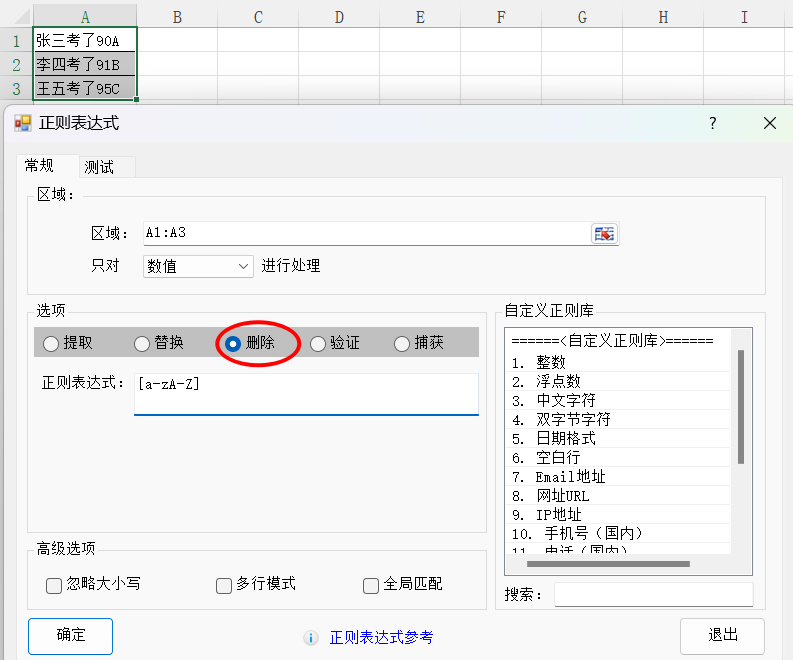Click the 退出 button

[x=722, y=636]
